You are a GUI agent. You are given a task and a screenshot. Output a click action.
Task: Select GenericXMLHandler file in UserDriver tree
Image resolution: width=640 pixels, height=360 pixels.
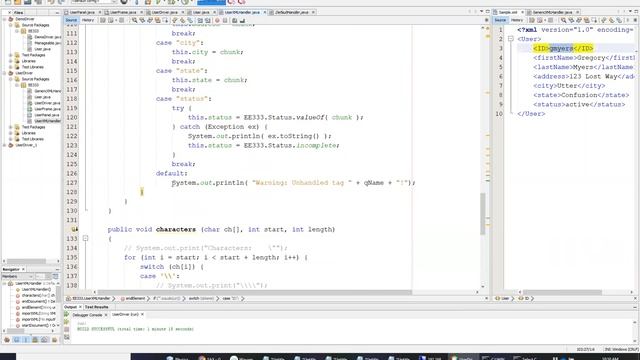47,91
